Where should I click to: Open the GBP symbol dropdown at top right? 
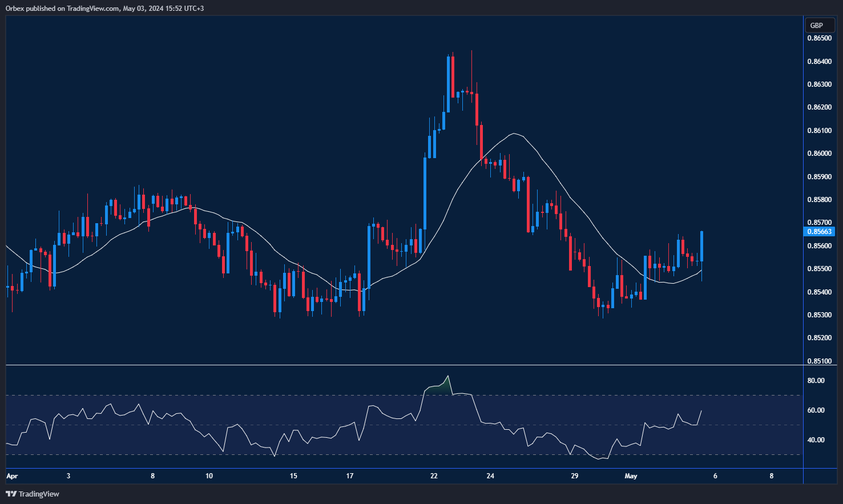coord(820,25)
